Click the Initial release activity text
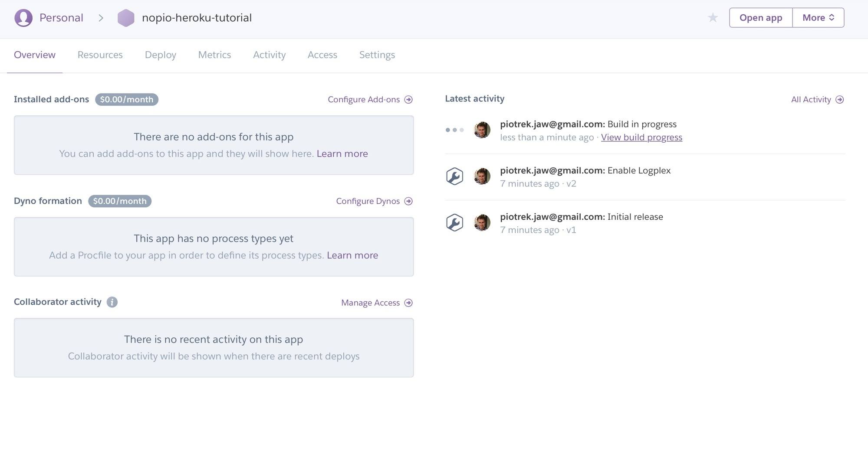 [635, 217]
